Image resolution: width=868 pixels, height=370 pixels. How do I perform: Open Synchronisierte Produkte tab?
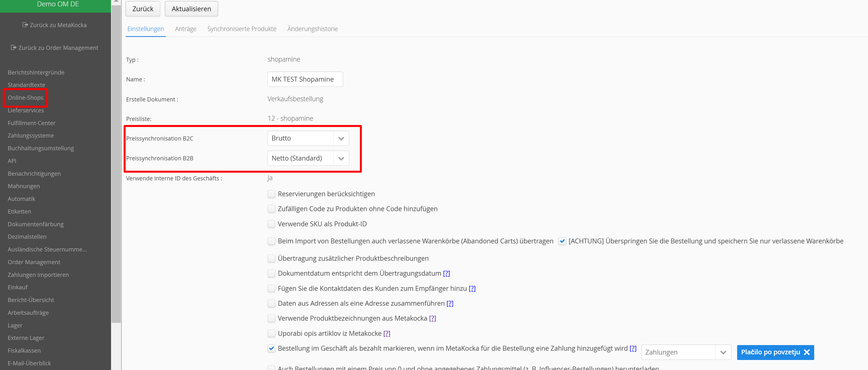[x=242, y=29]
